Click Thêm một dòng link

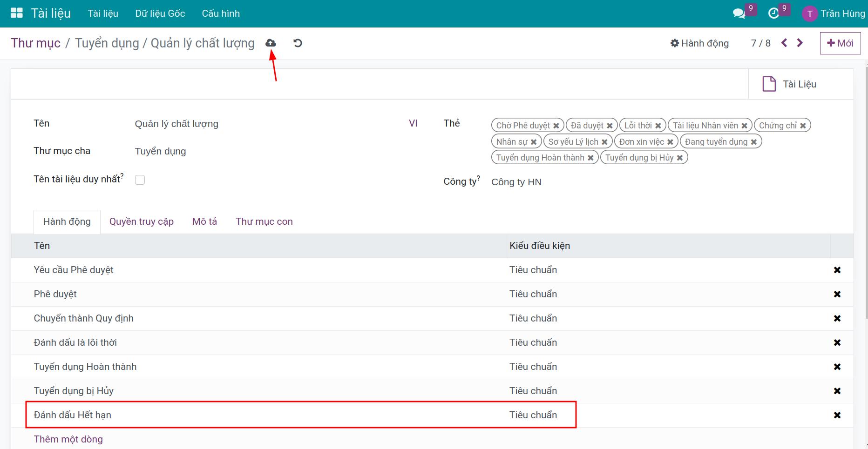click(68, 439)
